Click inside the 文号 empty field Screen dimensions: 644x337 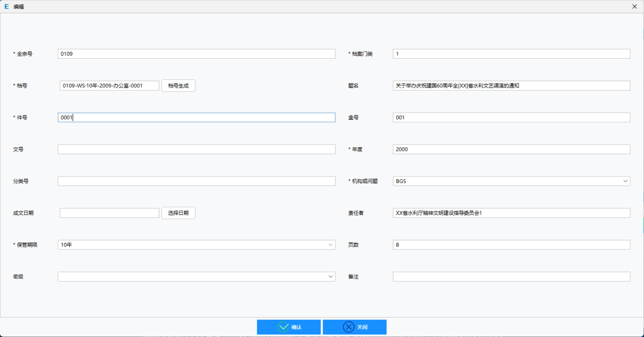tap(196, 149)
